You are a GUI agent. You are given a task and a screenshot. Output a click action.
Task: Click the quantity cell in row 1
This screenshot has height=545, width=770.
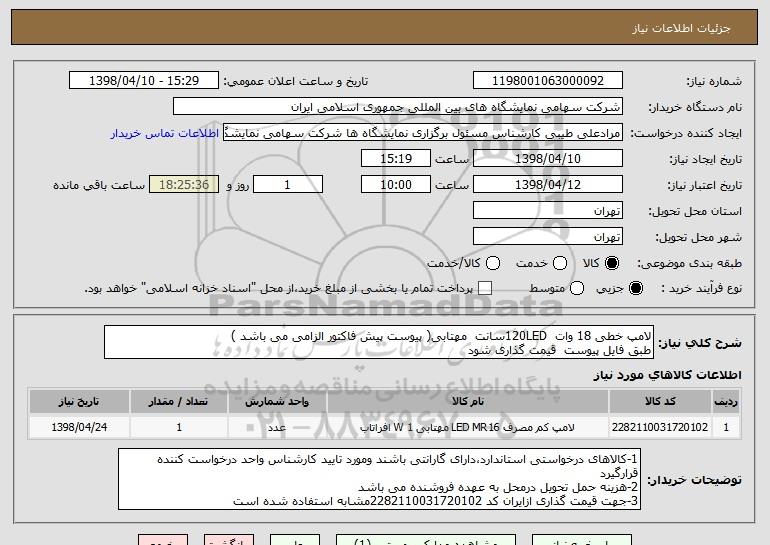click(x=179, y=427)
